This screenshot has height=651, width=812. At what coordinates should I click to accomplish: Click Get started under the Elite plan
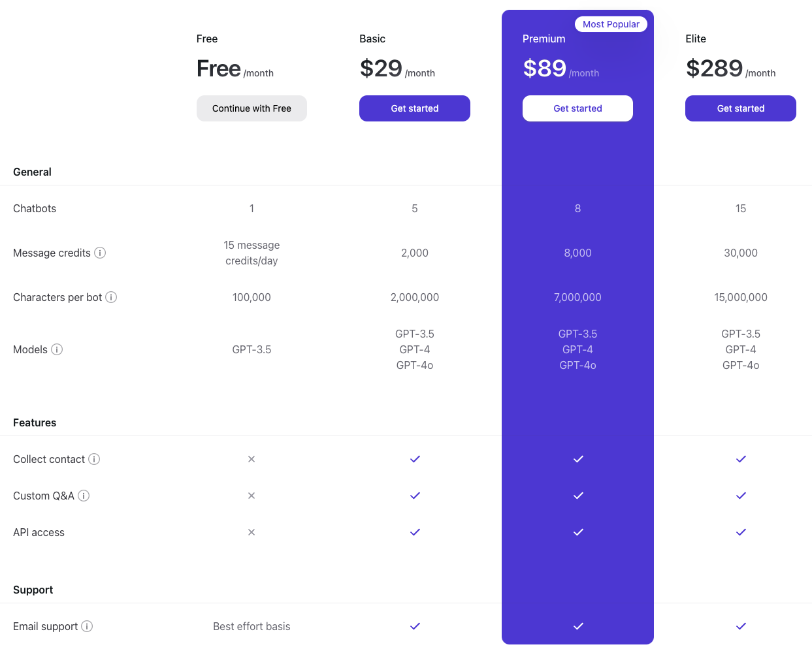[x=740, y=108]
